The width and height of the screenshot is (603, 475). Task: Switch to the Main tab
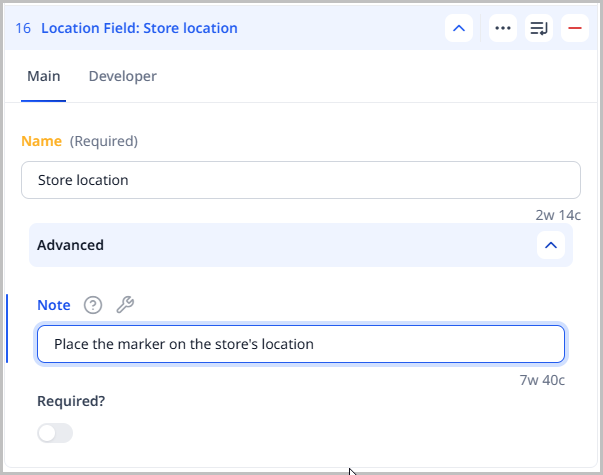click(43, 76)
